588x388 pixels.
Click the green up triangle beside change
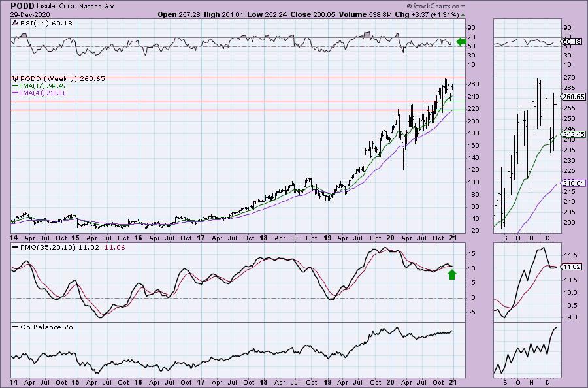click(x=463, y=16)
